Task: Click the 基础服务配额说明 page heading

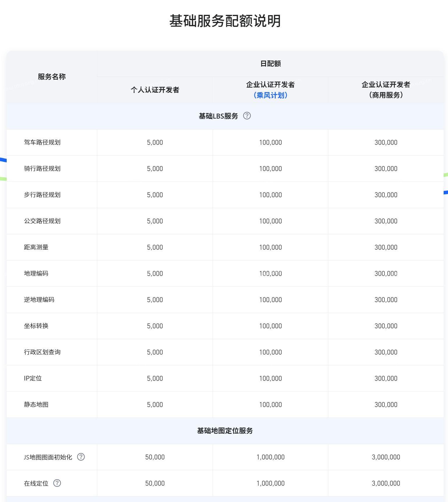Action: point(225,21)
